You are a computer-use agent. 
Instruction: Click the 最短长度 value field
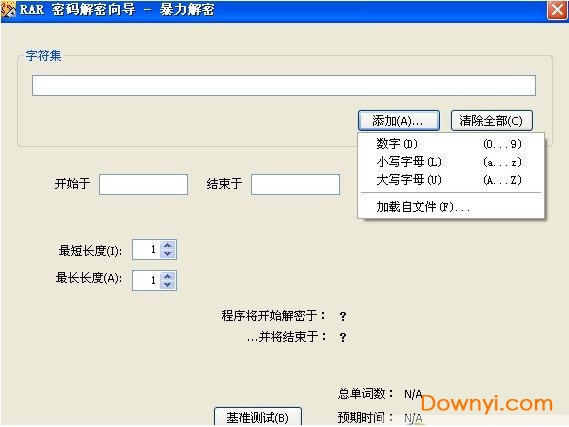coord(147,250)
